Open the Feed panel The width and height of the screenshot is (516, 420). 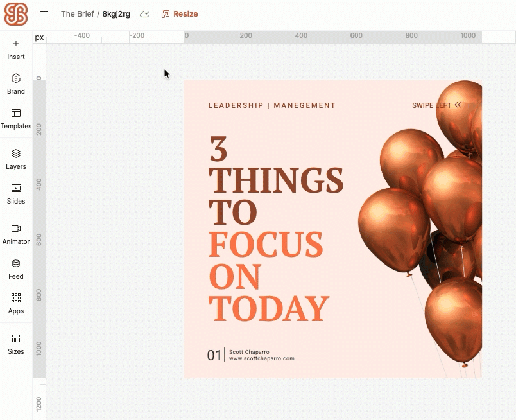(x=16, y=269)
